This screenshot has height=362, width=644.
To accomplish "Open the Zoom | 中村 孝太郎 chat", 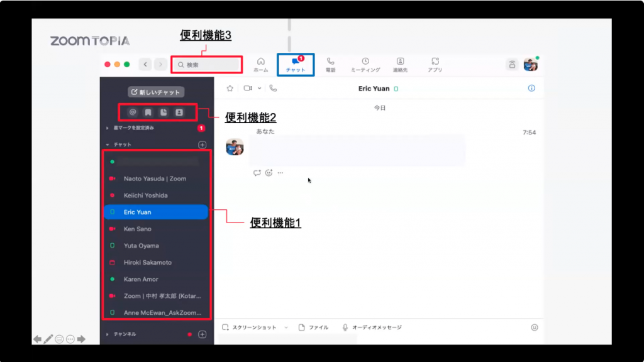I will [x=156, y=296].
